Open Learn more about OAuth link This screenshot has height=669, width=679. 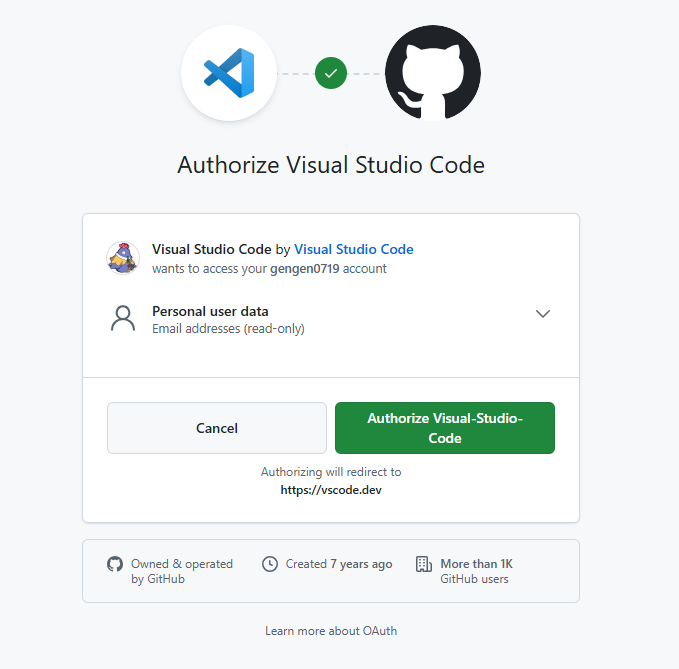[331, 631]
